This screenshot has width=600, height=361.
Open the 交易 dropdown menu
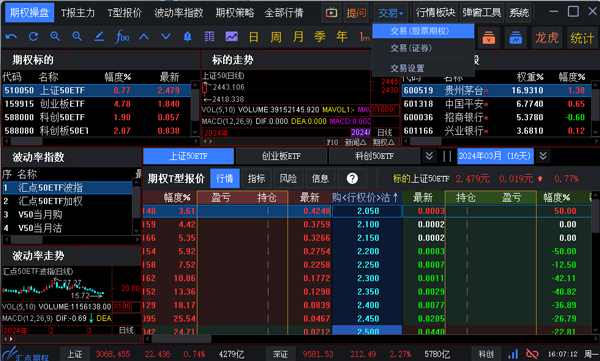[x=390, y=13]
